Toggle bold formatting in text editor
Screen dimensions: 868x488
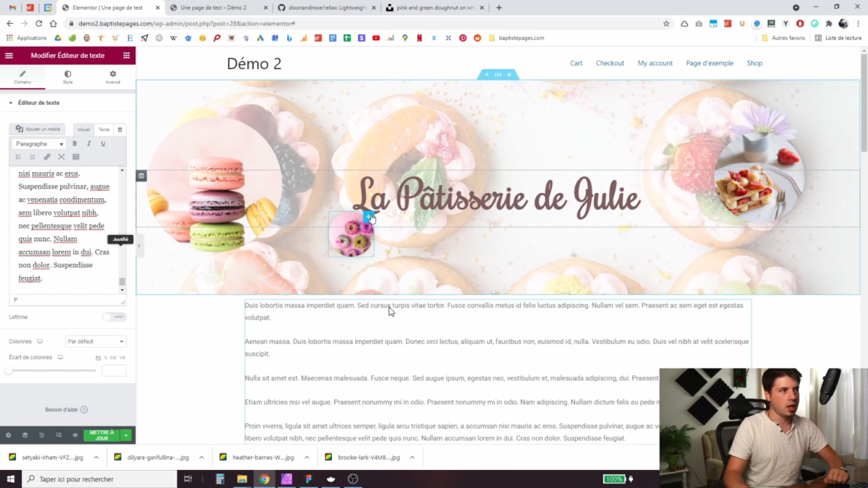click(x=75, y=144)
